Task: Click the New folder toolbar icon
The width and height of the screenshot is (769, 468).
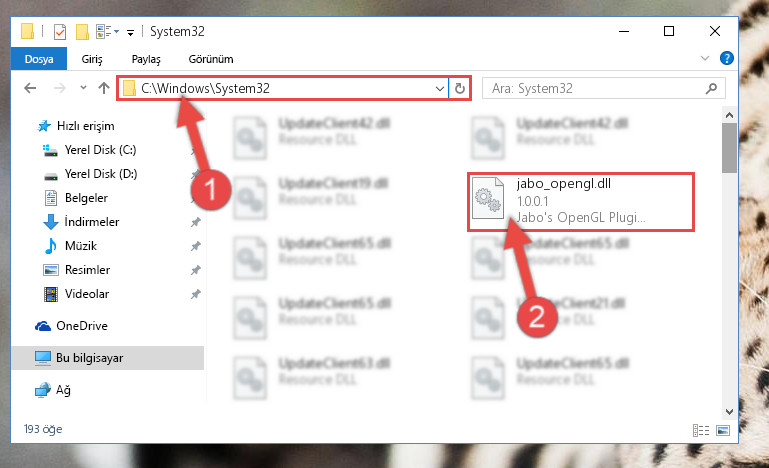Action: (82, 32)
